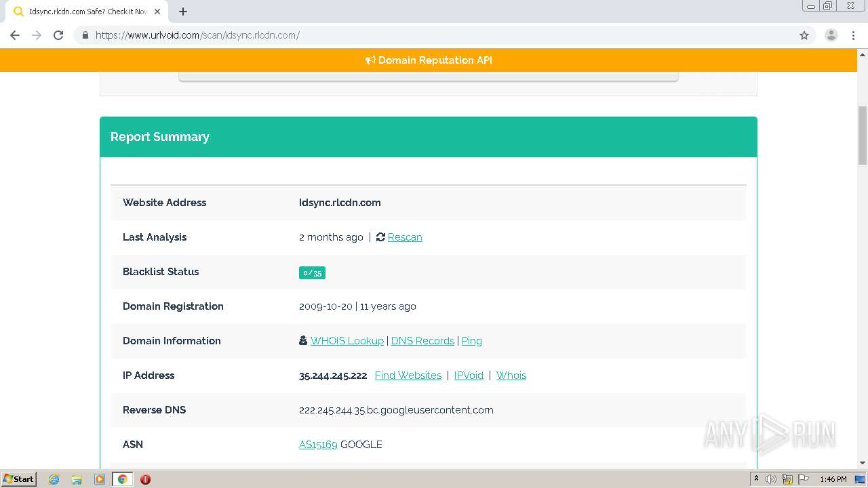Go back to previous page
The height and width of the screenshot is (488, 868).
click(15, 35)
